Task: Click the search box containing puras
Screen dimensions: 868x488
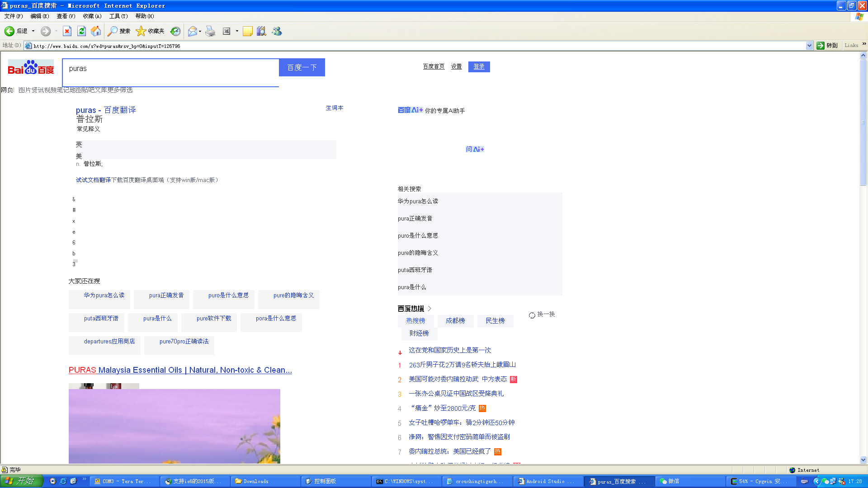Action: (171, 73)
